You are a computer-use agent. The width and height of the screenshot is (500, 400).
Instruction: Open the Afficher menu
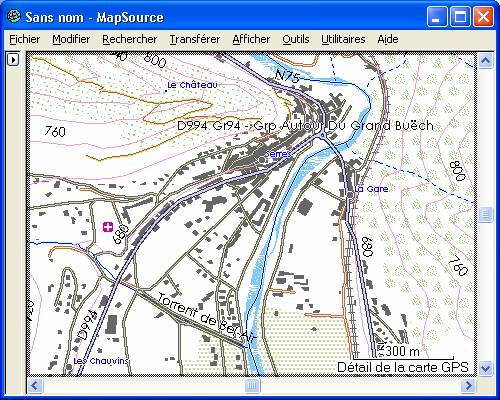[251, 39]
